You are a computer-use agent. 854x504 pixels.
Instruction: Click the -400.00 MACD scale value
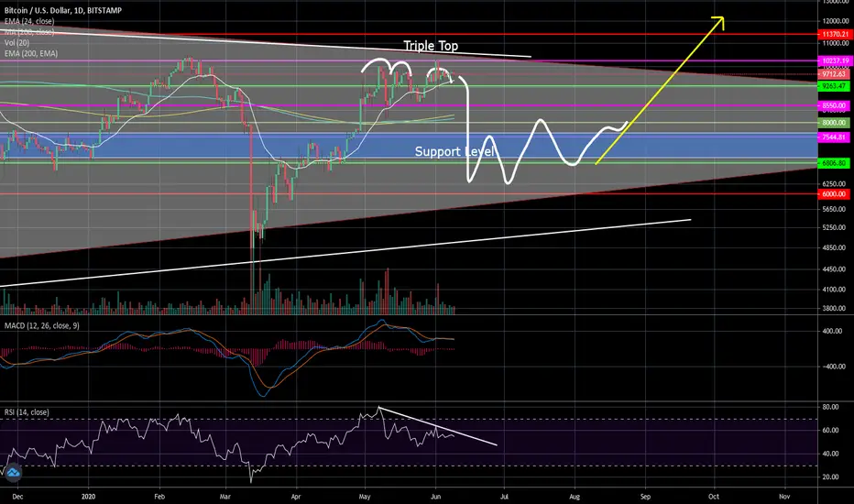click(832, 367)
